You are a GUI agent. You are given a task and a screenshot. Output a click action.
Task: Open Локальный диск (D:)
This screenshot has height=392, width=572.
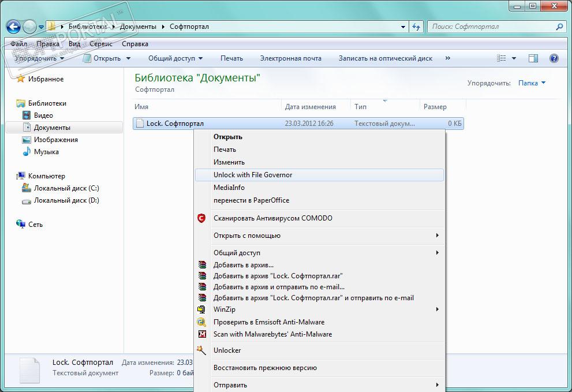(x=66, y=200)
